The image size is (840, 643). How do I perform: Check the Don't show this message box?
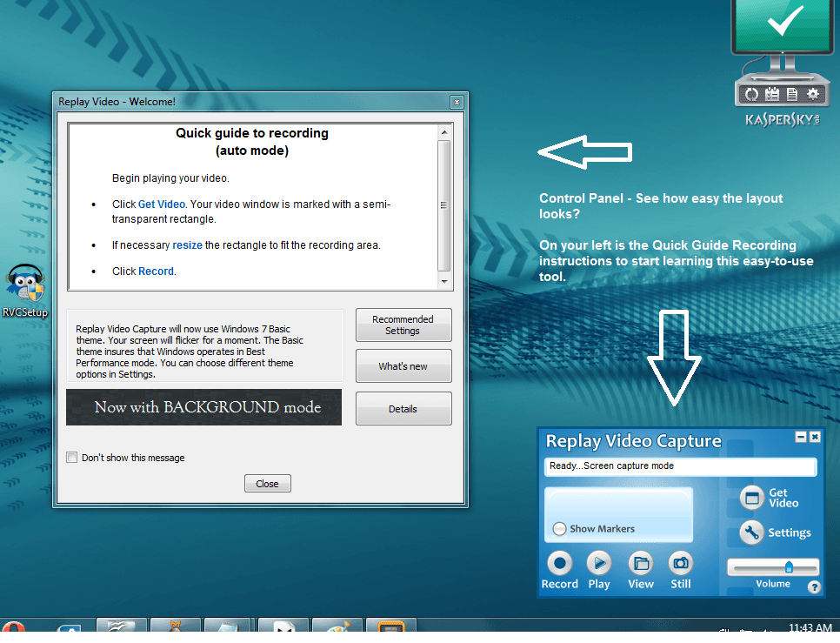[x=72, y=457]
